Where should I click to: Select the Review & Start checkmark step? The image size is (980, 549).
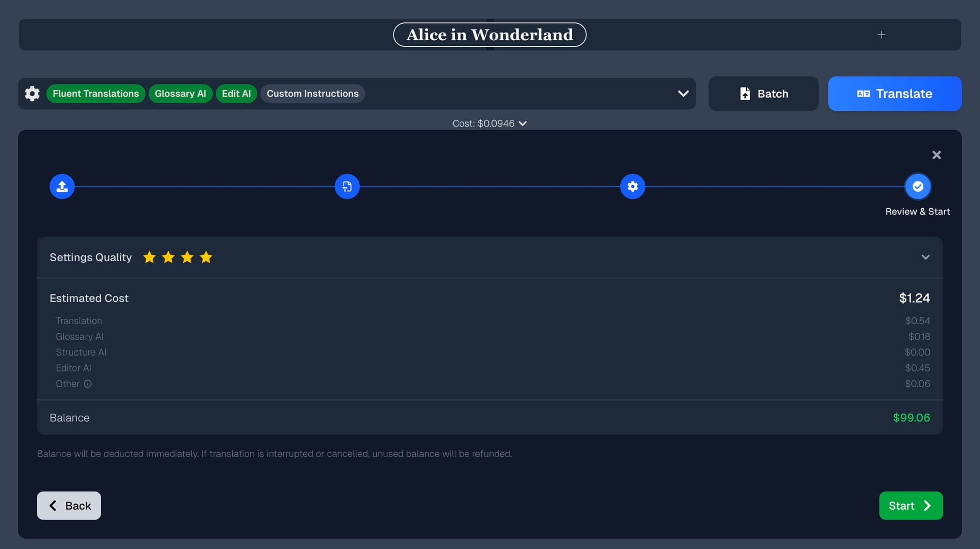click(917, 187)
